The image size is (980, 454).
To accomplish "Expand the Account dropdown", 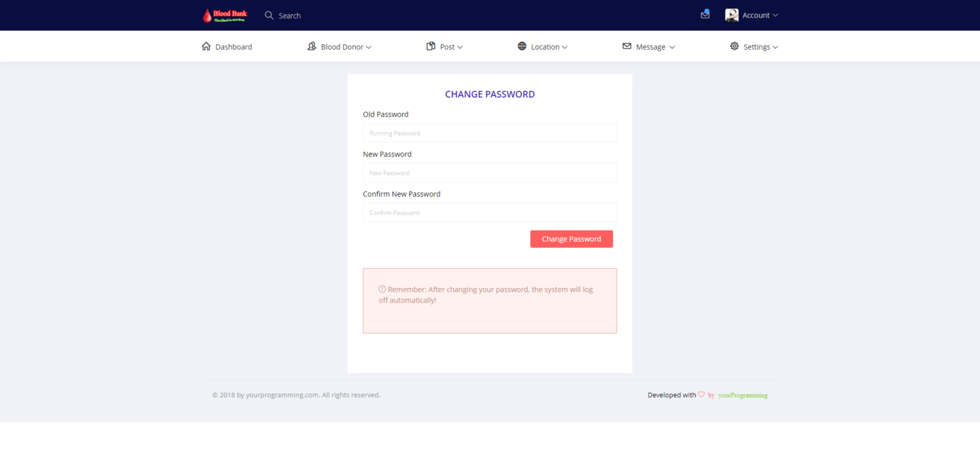I will point(760,15).
